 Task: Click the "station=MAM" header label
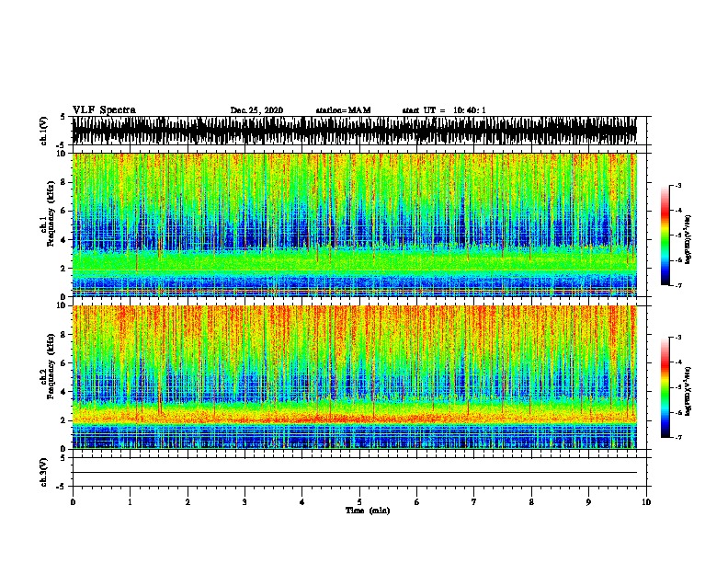pyautogui.click(x=343, y=110)
